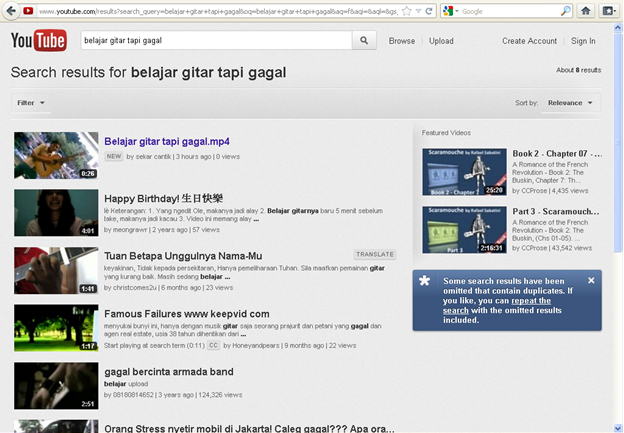The height and width of the screenshot is (433, 624).
Task: Open uploader christcomes2u channel
Action: tap(135, 287)
